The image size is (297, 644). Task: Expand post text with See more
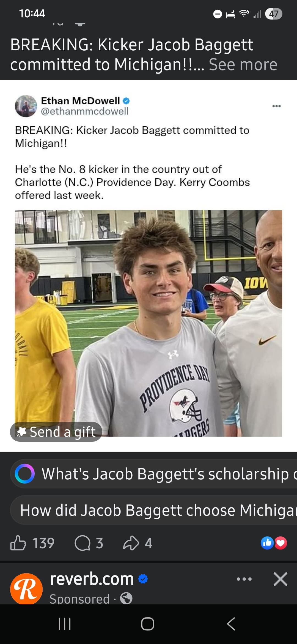pos(243,65)
